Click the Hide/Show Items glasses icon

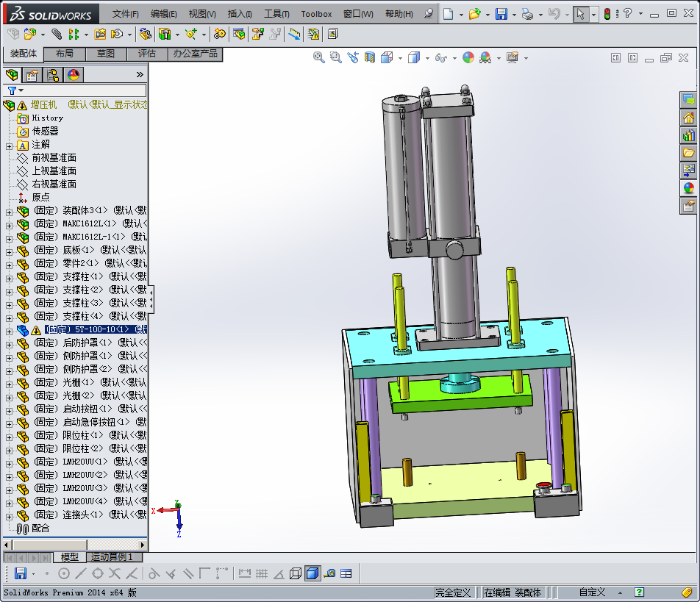point(440,57)
